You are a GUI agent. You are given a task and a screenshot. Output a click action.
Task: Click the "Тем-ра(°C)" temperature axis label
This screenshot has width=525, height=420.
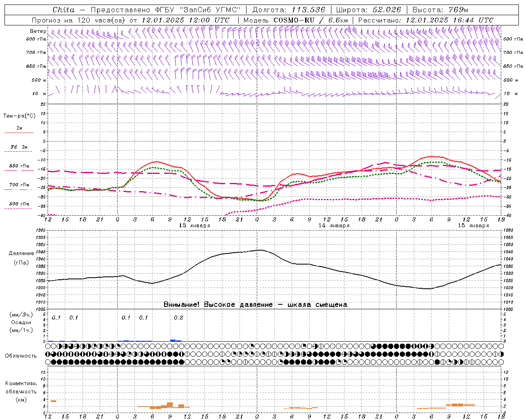[19, 116]
